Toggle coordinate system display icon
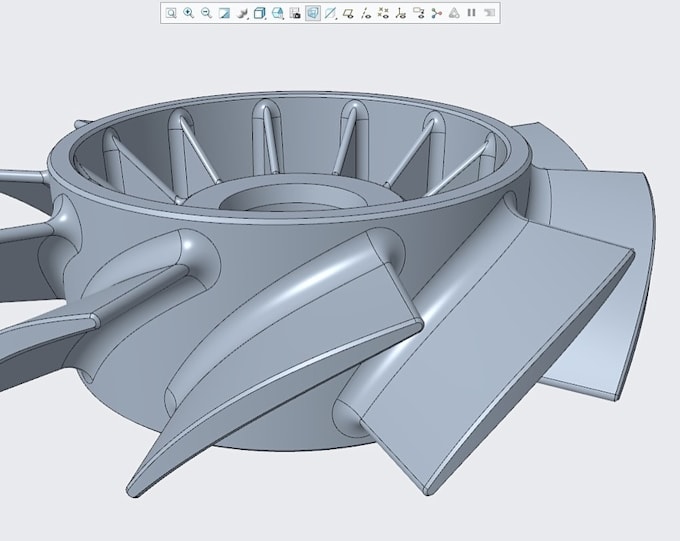The width and height of the screenshot is (680, 541). click(401, 13)
